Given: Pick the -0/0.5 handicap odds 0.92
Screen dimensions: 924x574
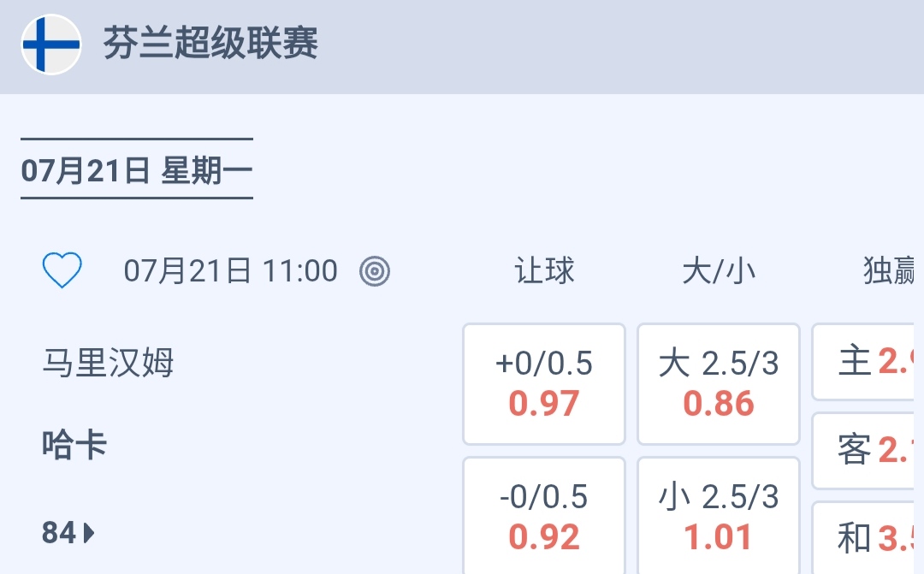Looking at the screenshot, I should (x=544, y=517).
